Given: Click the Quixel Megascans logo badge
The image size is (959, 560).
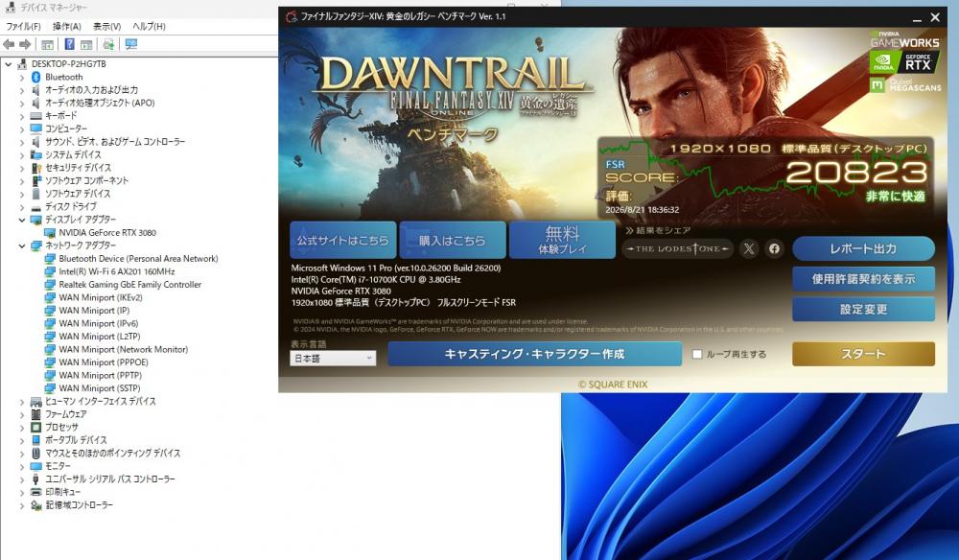Looking at the screenshot, I should [x=904, y=84].
